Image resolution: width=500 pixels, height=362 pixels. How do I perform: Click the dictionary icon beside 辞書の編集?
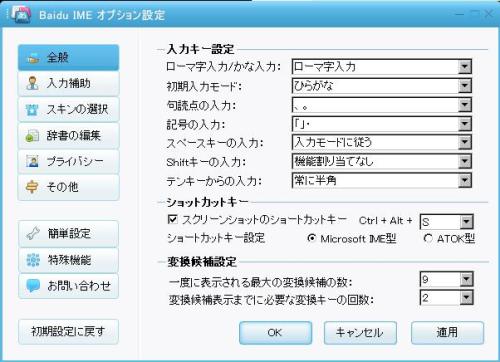click(32, 135)
